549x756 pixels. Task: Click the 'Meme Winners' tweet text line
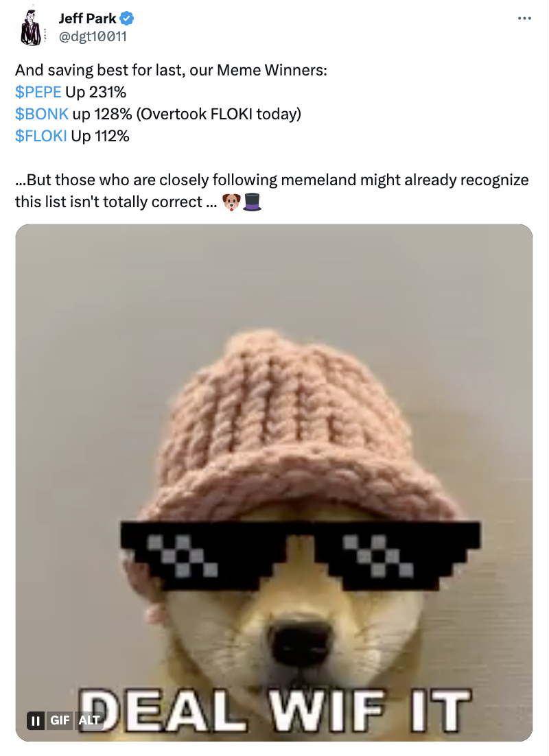[x=171, y=70]
